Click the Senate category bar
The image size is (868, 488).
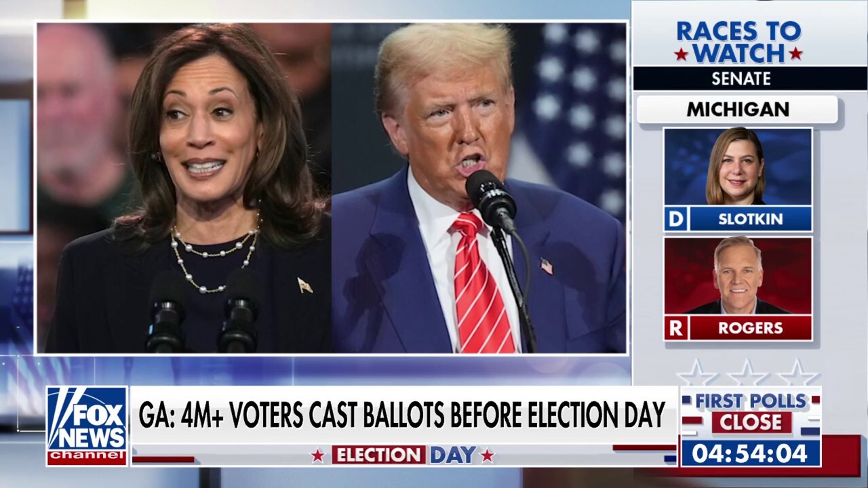(741, 79)
